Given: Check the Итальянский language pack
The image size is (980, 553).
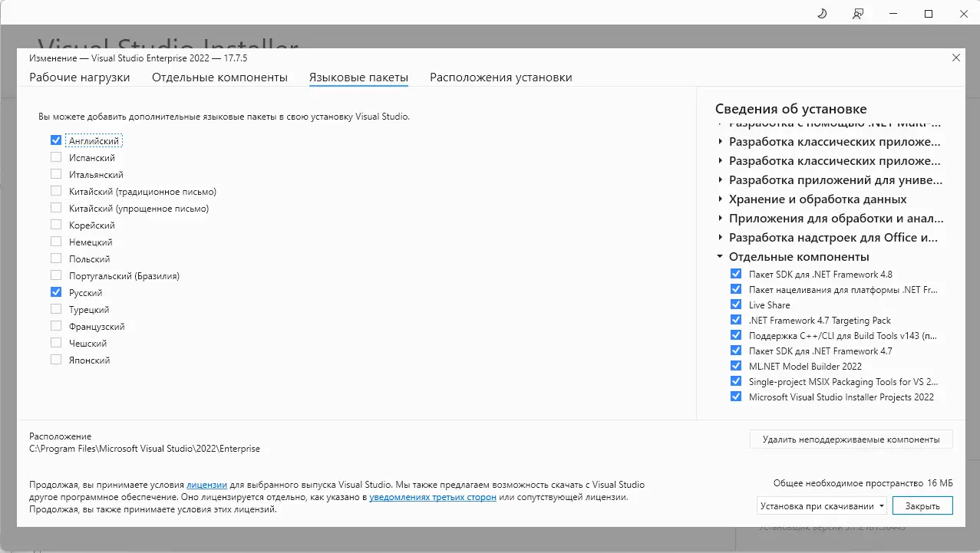Looking at the screenshot, I should pos(56,174).
